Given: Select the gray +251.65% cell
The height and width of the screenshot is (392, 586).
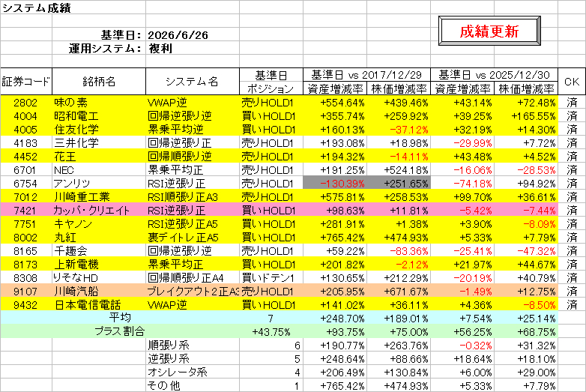Looking at the screenshot, I should pos(399,184).
